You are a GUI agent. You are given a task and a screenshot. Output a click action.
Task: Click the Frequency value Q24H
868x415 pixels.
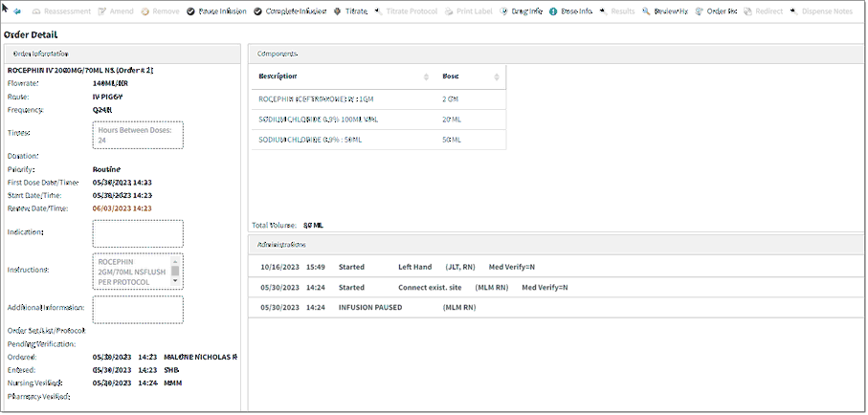pos(102,110)
